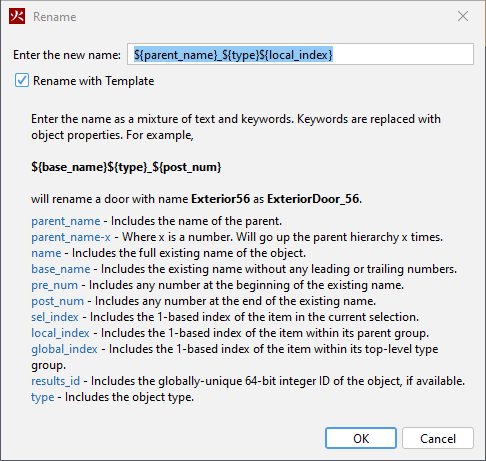
Task: Click the name keyword link
Action: point(46,253)
